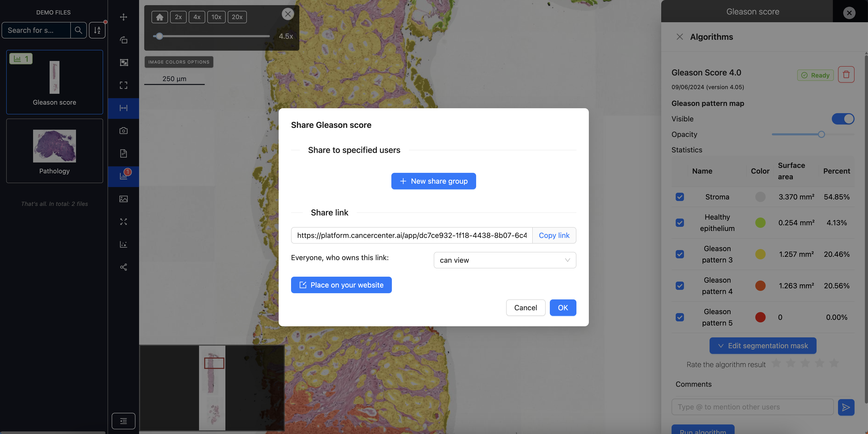The height and width of the screenshot is (434, 868).
Task: Toggle Gleason pattern map Visible switch
Action: tap(843, 119)
